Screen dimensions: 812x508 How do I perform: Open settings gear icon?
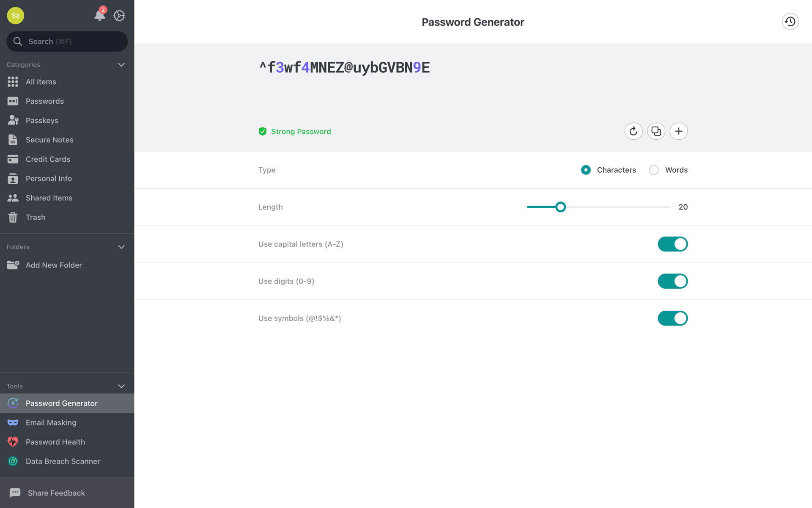point(119,16)
